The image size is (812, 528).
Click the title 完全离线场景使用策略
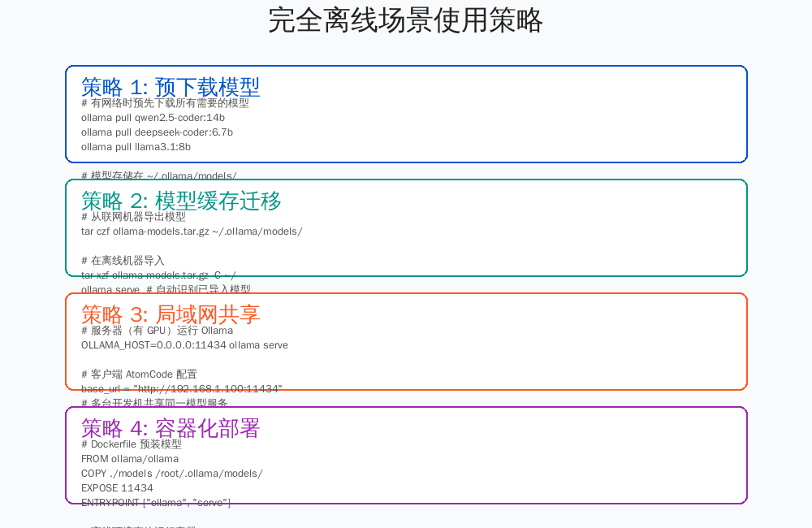405,21
